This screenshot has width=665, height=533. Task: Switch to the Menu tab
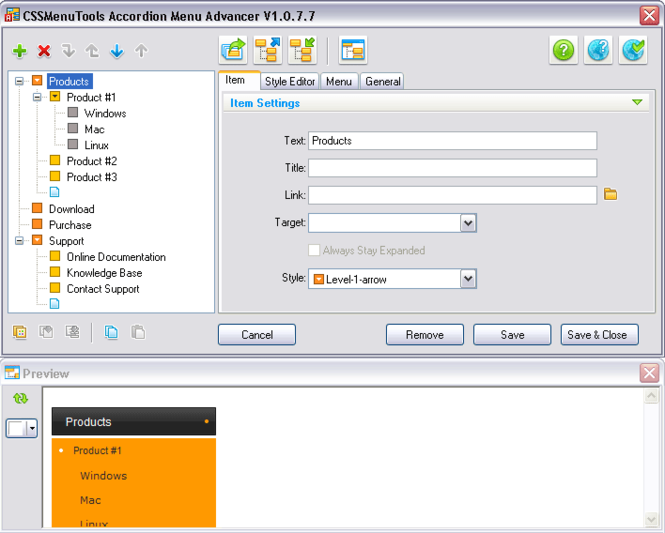[339, 81]
